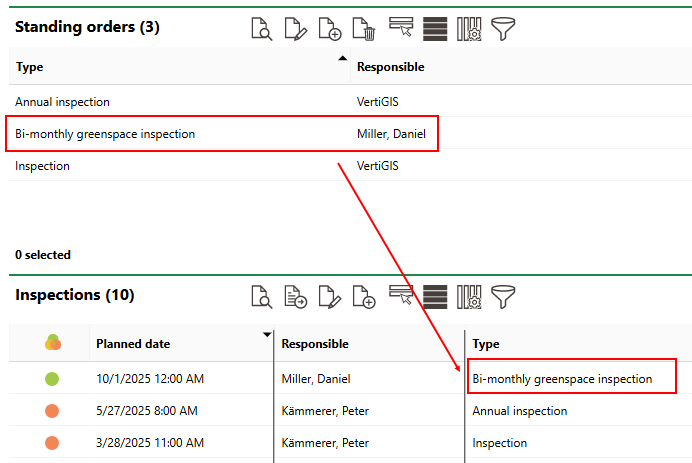The height and width of the screenshot is (463, 692).
Task: Click the green status dot for 10/1/2025
Action: (x=52, y=379)
